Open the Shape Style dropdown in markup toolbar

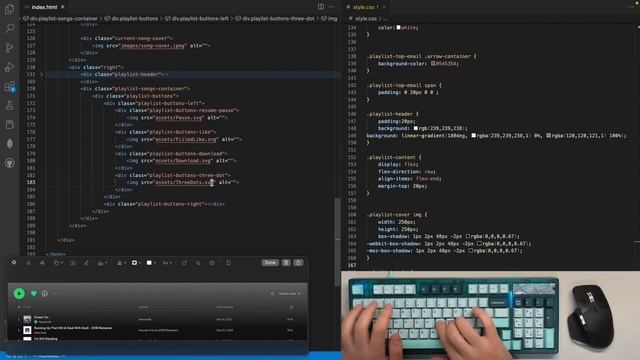pos(121,263)
